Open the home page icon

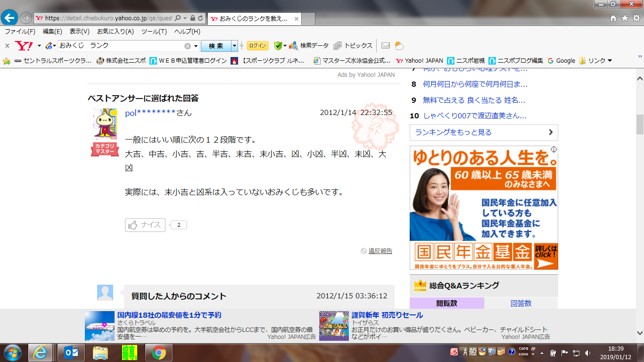pos(613,18)
